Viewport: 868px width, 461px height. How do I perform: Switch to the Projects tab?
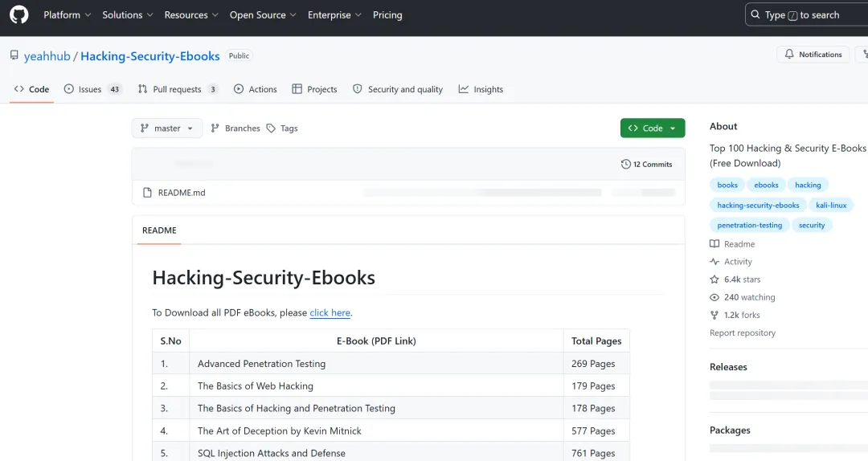(x=314, y=89)
